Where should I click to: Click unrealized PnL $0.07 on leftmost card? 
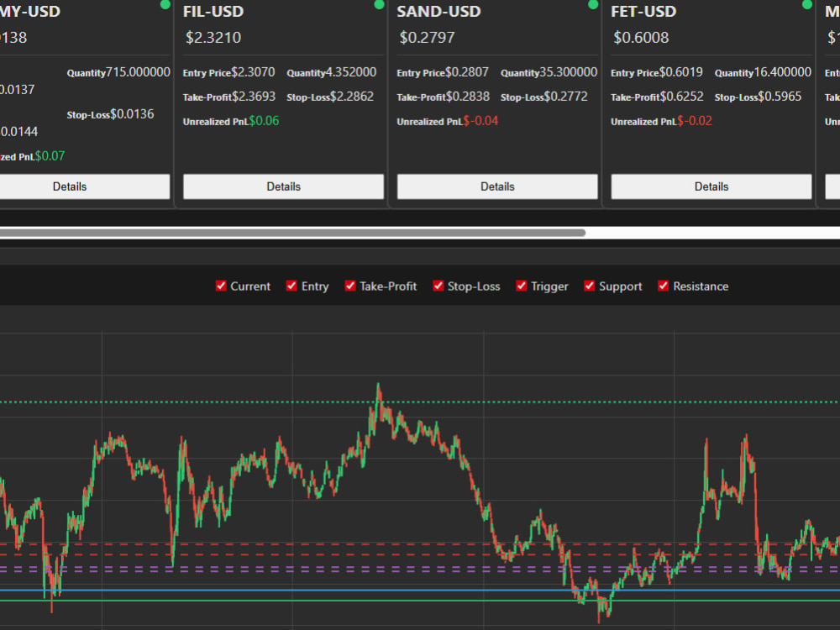(x=50, y=156)
